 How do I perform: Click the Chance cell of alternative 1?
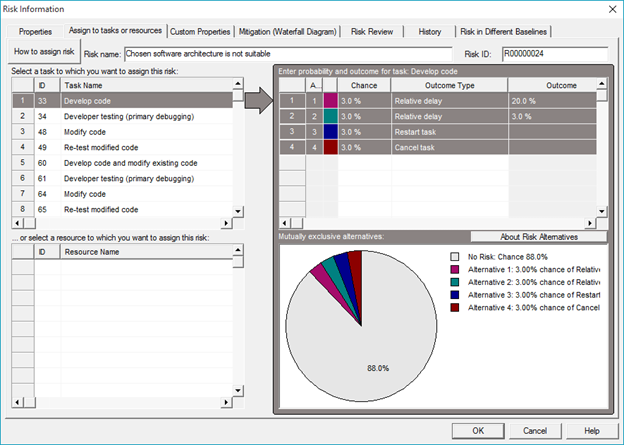[x=364, y=101]
